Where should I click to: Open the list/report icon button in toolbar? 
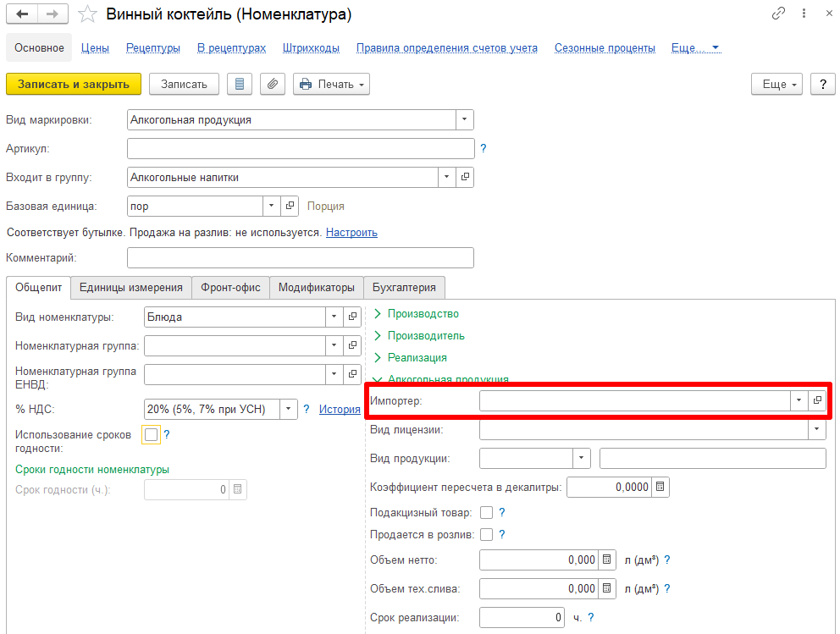pyautogui.click(x=240, y=84)
